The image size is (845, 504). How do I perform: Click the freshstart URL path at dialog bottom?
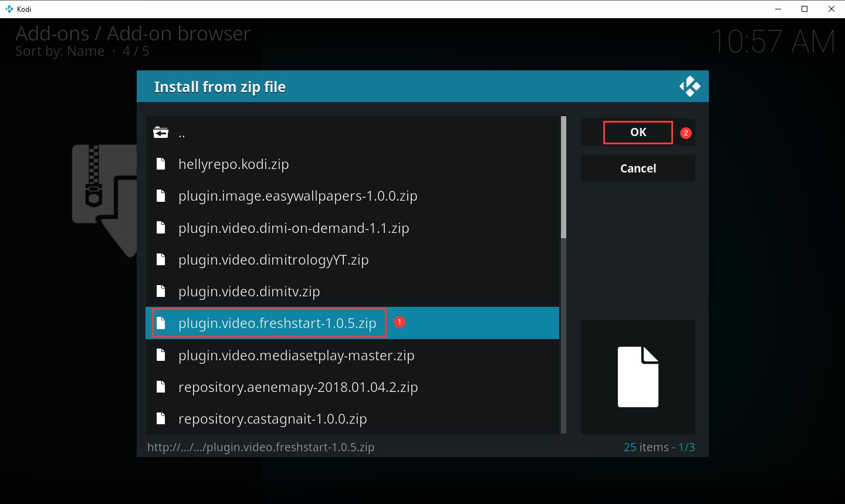point(262,447)
